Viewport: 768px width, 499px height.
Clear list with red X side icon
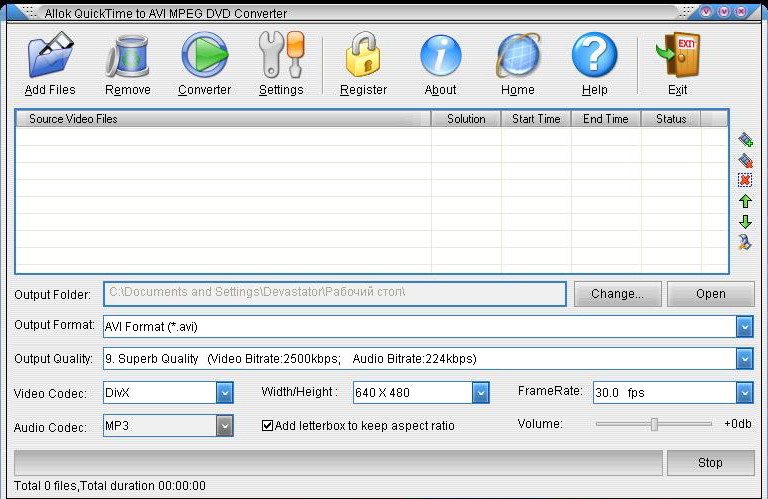(745, 180)
